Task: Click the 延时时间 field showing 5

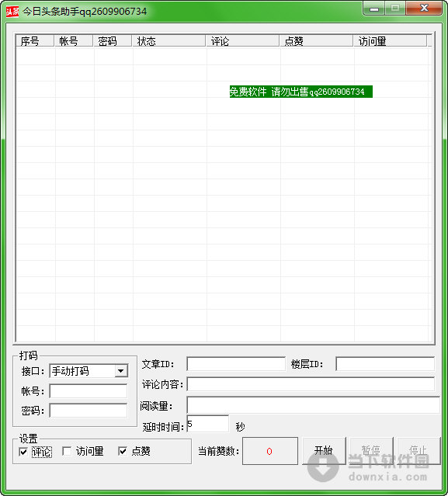Action: click(208, 424)
